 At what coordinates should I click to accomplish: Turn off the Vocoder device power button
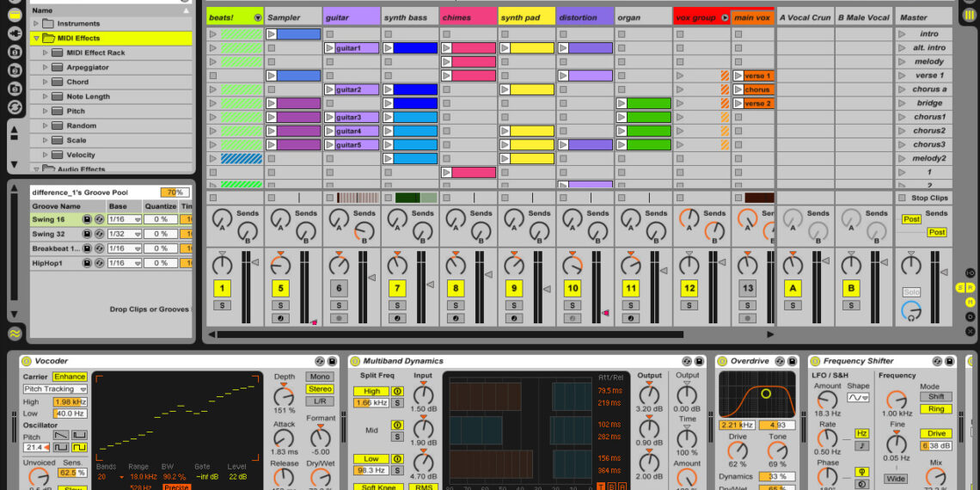click(x=26, y=361)
